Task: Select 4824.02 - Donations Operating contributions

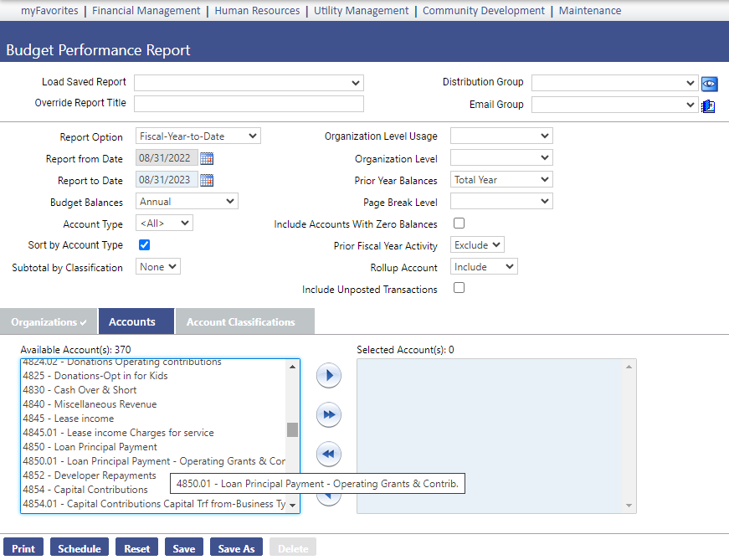Action: [x=154, y=363]
